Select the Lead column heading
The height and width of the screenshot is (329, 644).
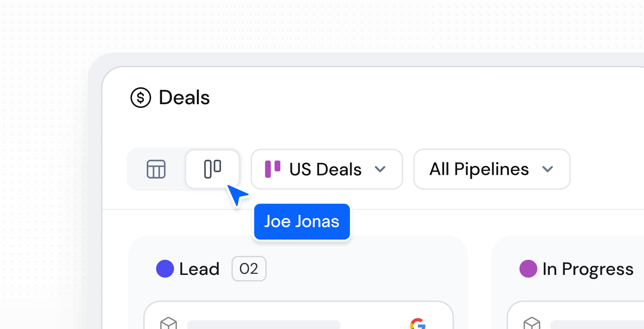[x=199, y=269]
